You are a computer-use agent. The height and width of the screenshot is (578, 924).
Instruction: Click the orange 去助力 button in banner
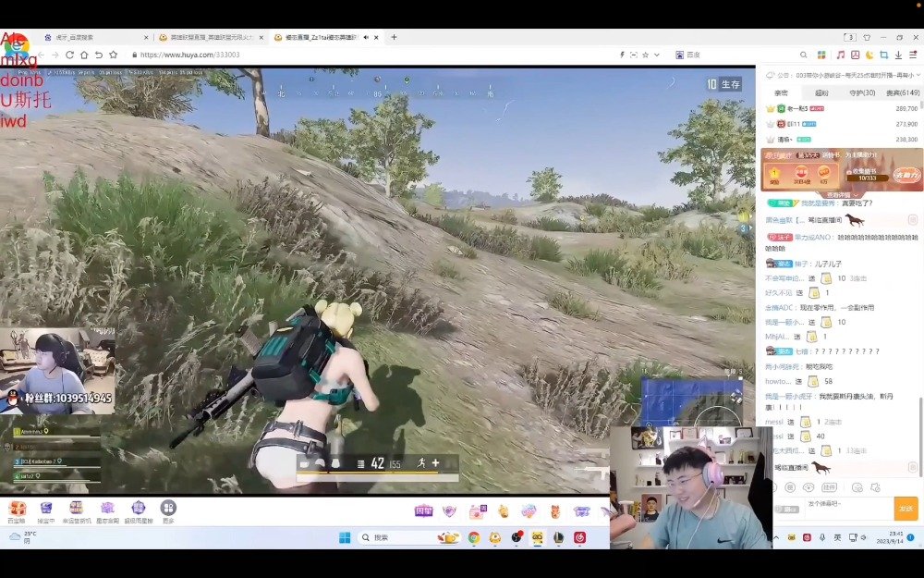(x=906, y=175)
